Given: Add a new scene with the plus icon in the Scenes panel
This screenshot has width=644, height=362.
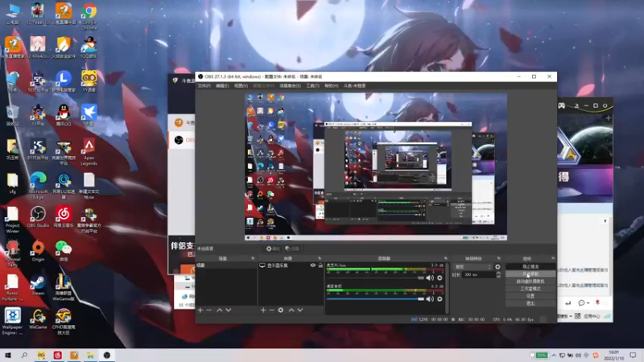Looking at the screenshot, I should click(200, 311).
